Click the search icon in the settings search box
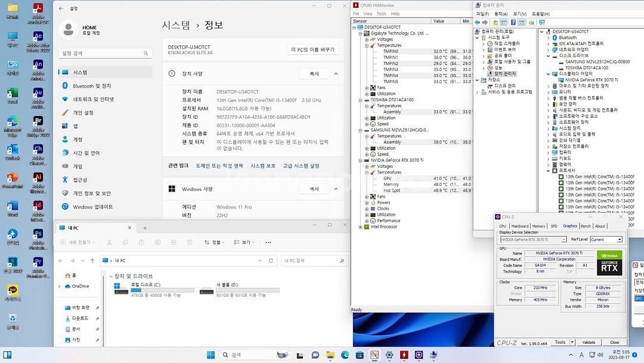The image size is (644, 363). pyautogui.click(x=146, y=53)
